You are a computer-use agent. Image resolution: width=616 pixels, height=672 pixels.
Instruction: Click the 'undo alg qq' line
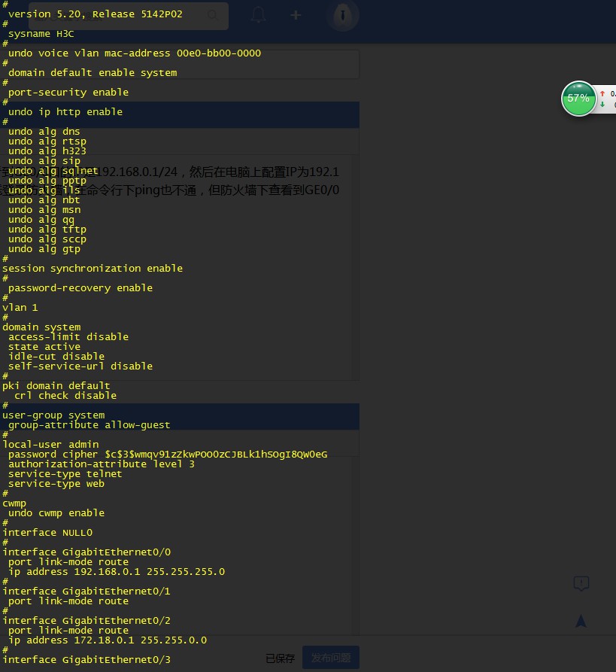(x=41, y=220)
